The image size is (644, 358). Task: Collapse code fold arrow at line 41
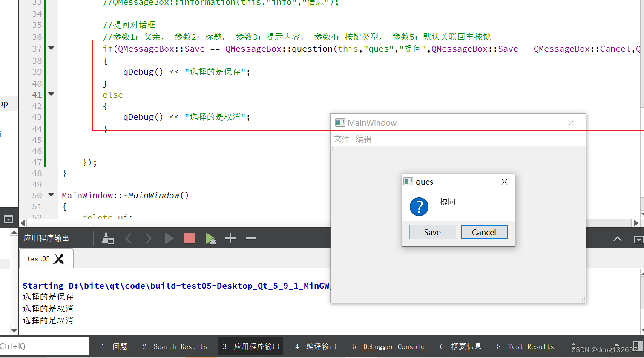click(x=51, y=94)
